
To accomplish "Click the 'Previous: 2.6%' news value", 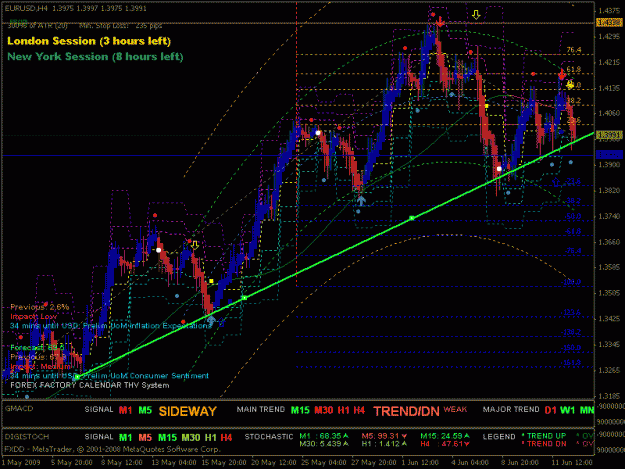I will [39, 307].
